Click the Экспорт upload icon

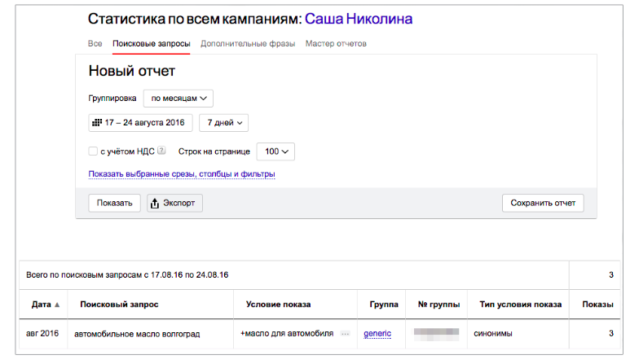(154, 203)
